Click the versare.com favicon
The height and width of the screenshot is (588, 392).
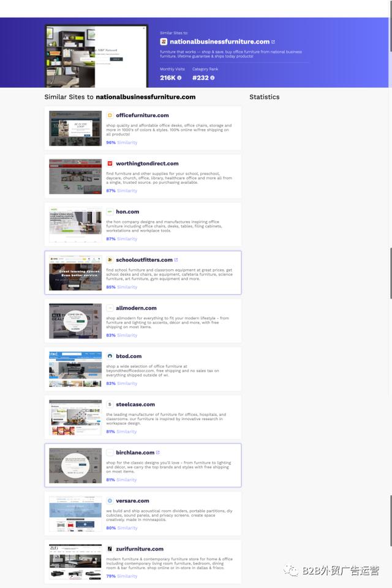click(x=110, y=500)
